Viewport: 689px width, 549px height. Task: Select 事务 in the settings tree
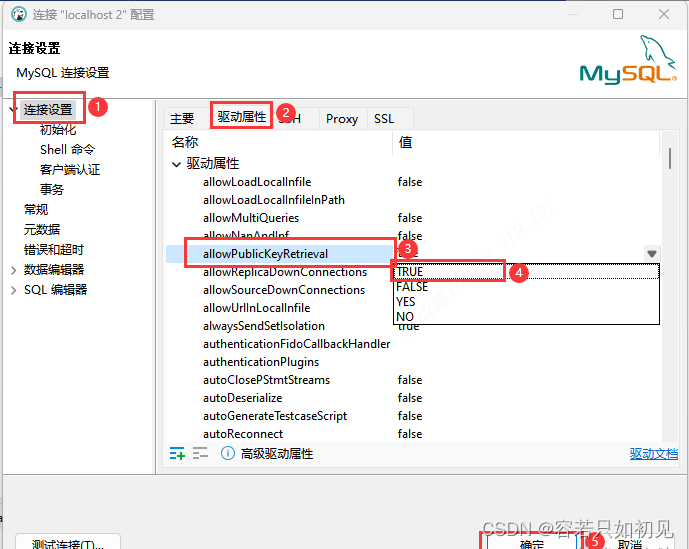[52, 189]
